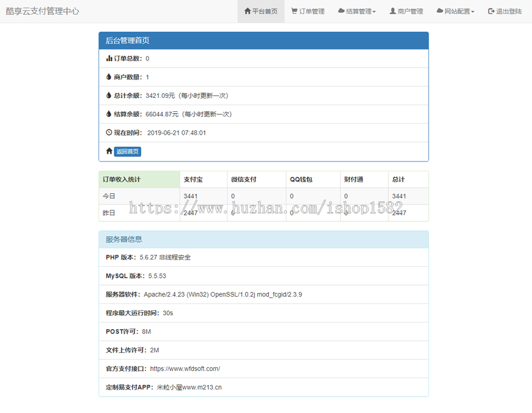This screenshot has width=532, height=413.
Task: Click the droplet icon beside 总计余额
Action: (108, 95)
